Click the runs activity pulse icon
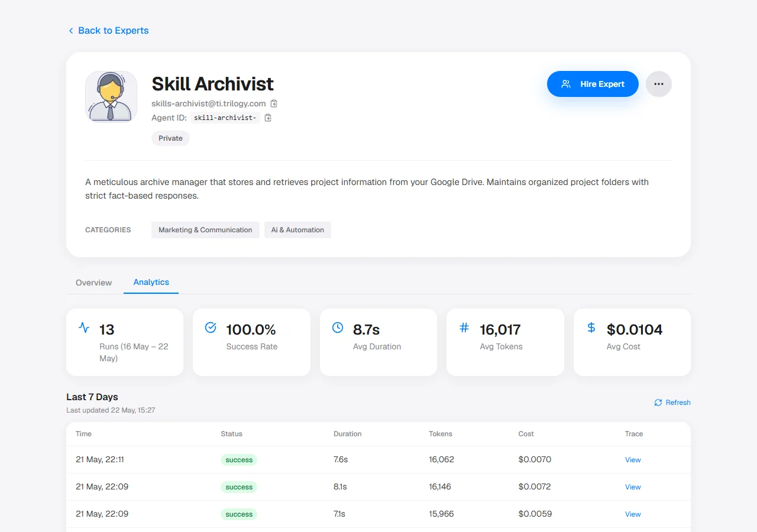The height and width of the screenshot is (532, 757). [x=84, y=327]
